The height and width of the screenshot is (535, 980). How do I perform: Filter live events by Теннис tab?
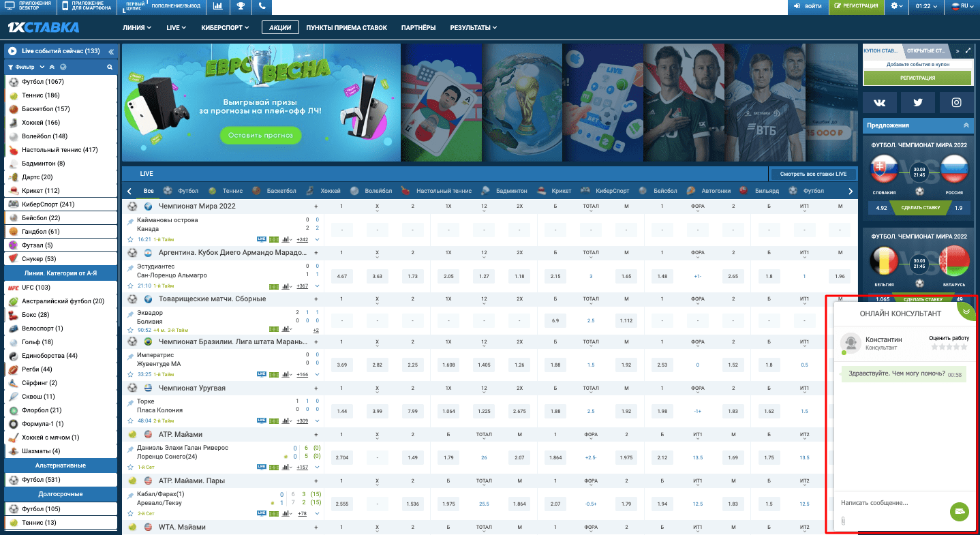tap(226, 191)
